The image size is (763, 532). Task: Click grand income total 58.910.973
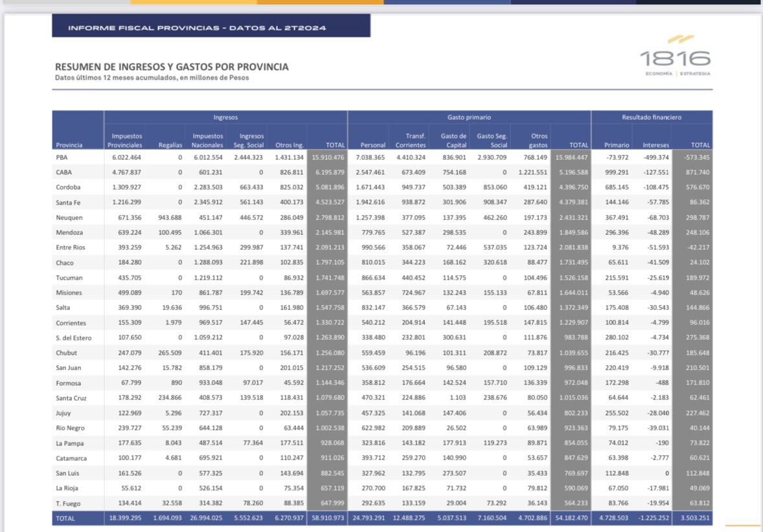click(328, 518)
